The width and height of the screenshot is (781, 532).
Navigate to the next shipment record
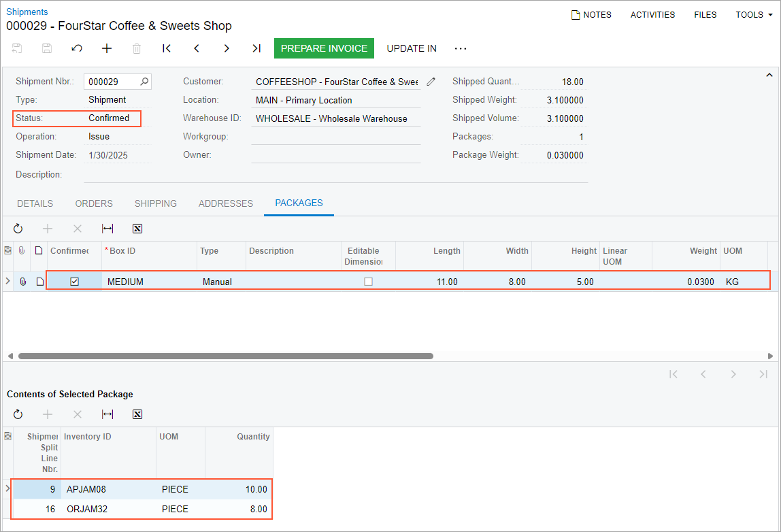point(227,48)
